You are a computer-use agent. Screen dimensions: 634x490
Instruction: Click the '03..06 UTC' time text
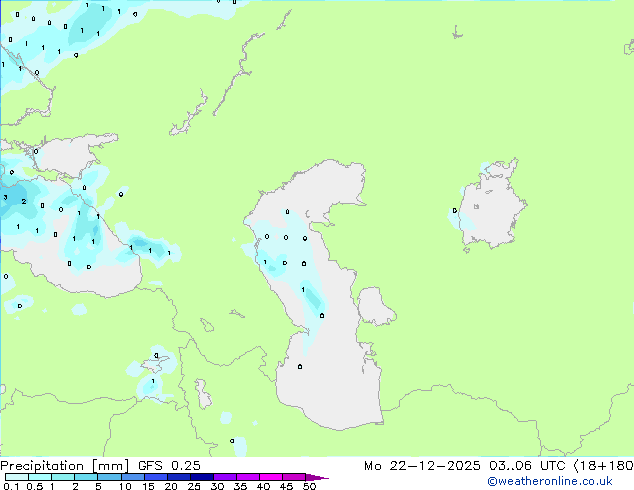[526, 466]
